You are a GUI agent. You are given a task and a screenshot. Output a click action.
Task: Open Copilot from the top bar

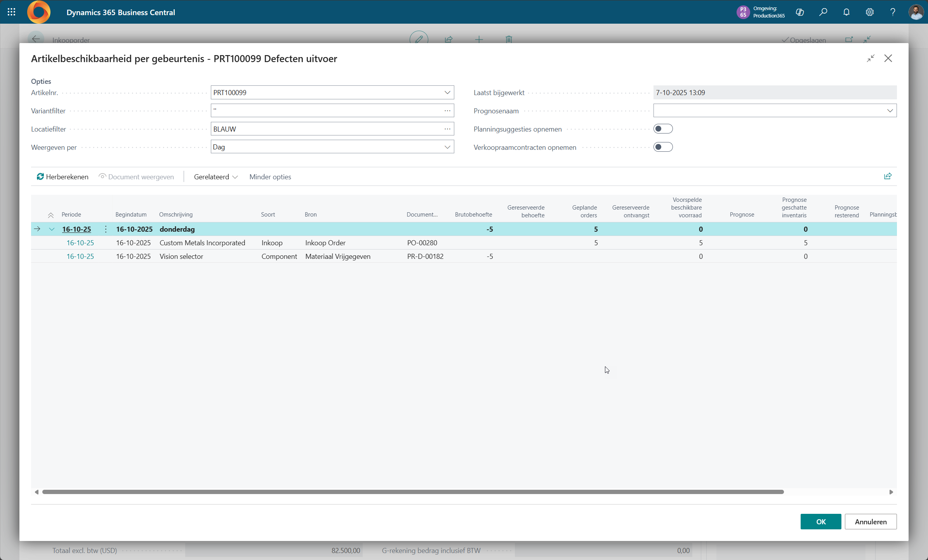(x=799, y=12)
